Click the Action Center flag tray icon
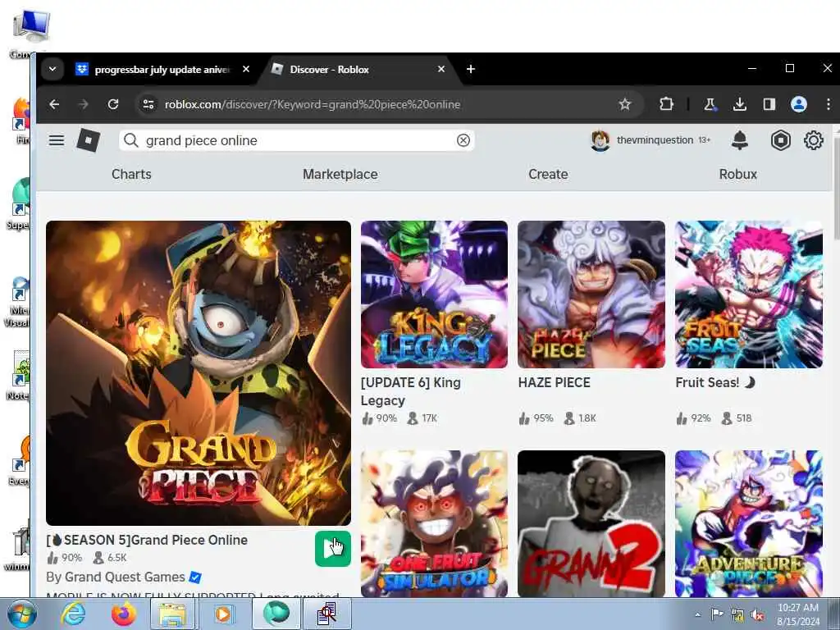This screenshot has height=630, width=840. coord(717,614)
